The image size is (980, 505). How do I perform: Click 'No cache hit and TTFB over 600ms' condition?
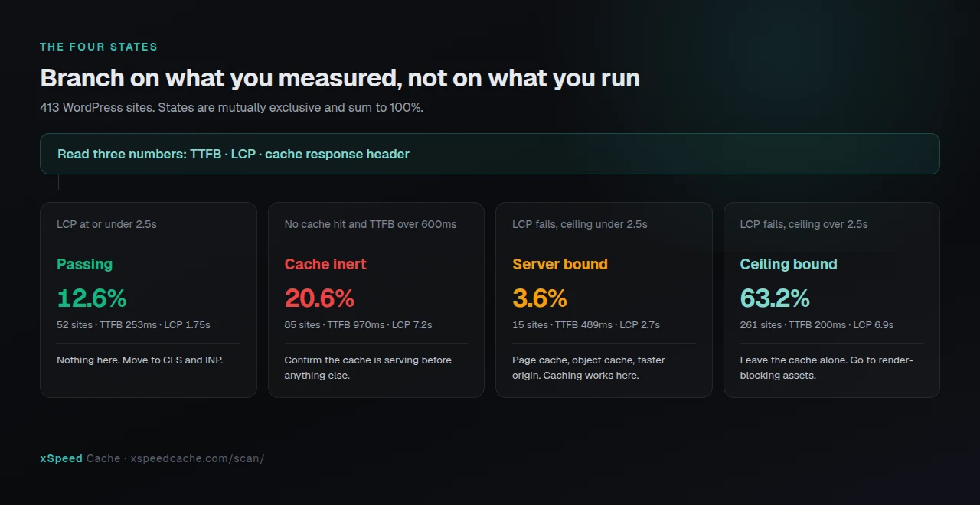tap(371, 225)
